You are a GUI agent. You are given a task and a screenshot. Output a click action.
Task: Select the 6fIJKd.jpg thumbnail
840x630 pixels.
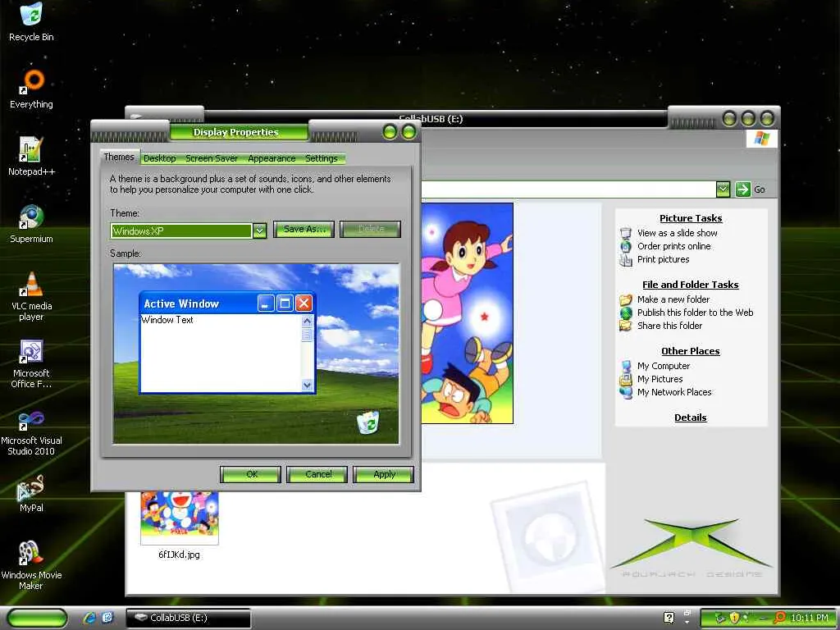[180, 517]
